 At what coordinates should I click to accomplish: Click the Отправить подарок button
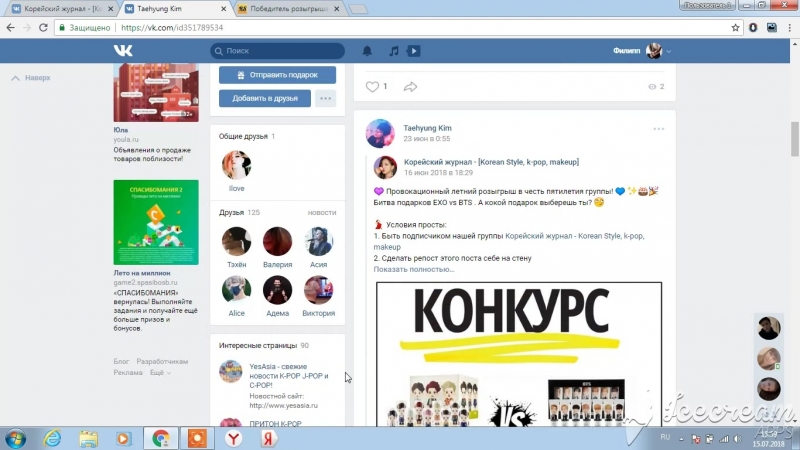click(x=278, y=74)
